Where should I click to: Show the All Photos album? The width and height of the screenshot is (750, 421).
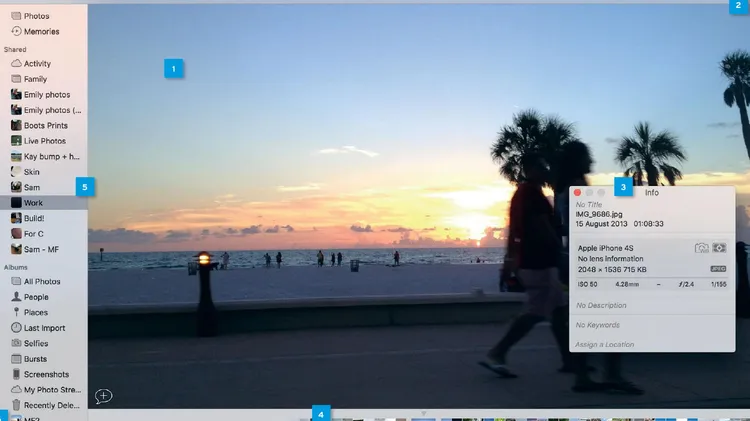[42, 282]
